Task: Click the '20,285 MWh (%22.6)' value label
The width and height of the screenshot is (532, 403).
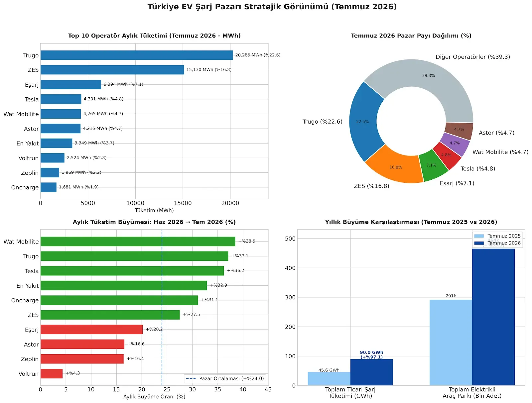Action: pos(258,55)
